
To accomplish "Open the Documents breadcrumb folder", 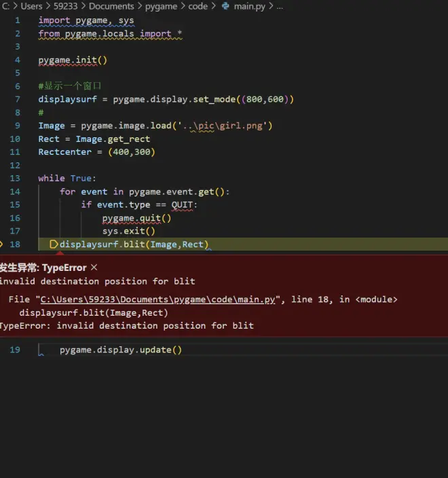I will pyautogui.click(x=111, y=6).
